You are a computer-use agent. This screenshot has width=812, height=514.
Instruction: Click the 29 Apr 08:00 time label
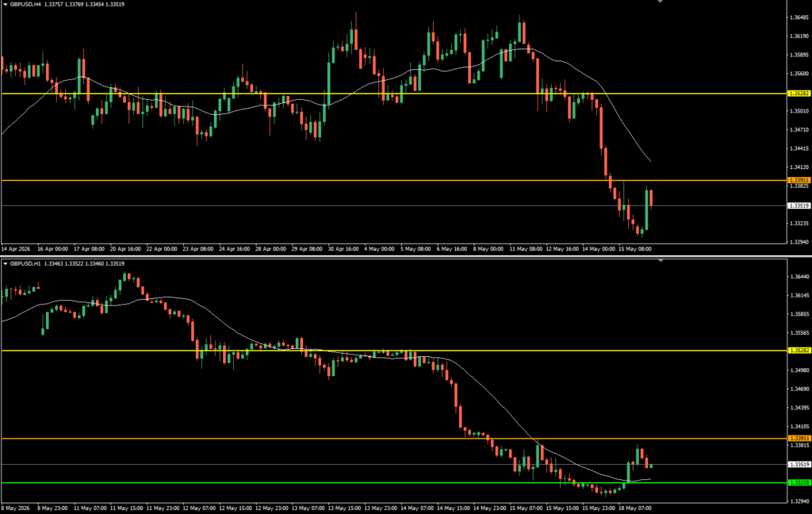point(307,249)
